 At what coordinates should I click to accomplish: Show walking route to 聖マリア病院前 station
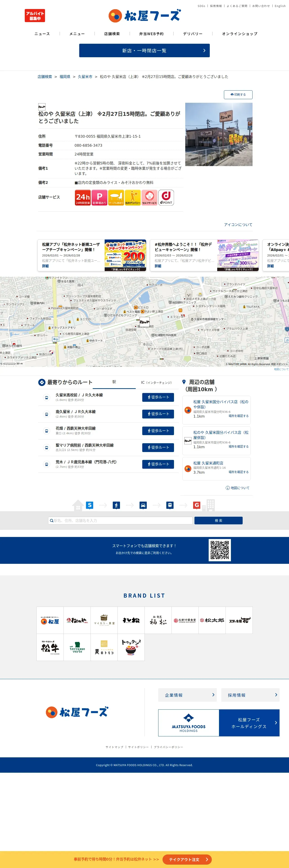[x=158, y=448]
